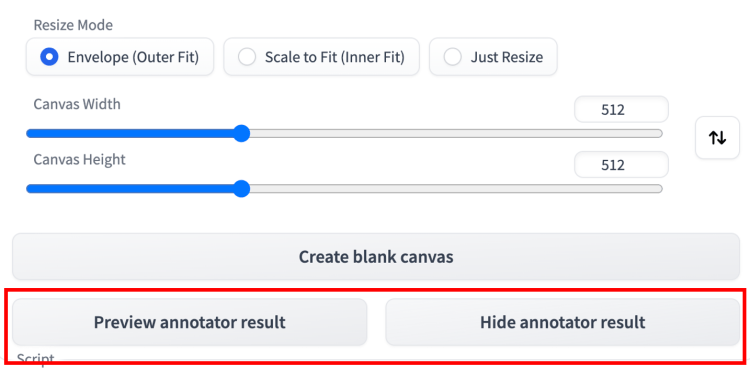Image resolution: width=750 pixels, height=368 pixels.
Task: Click blue filled portion of Canvas Height track
Action: (x=130, y=189)
